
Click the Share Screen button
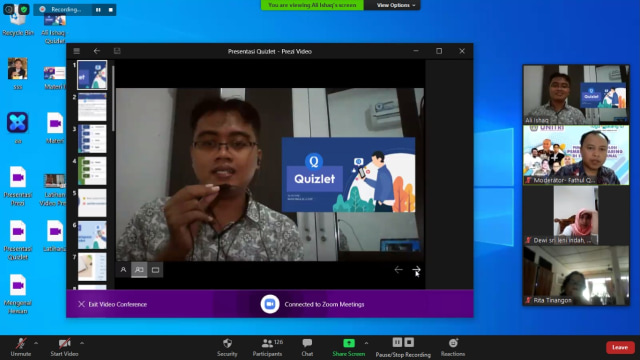349,347
